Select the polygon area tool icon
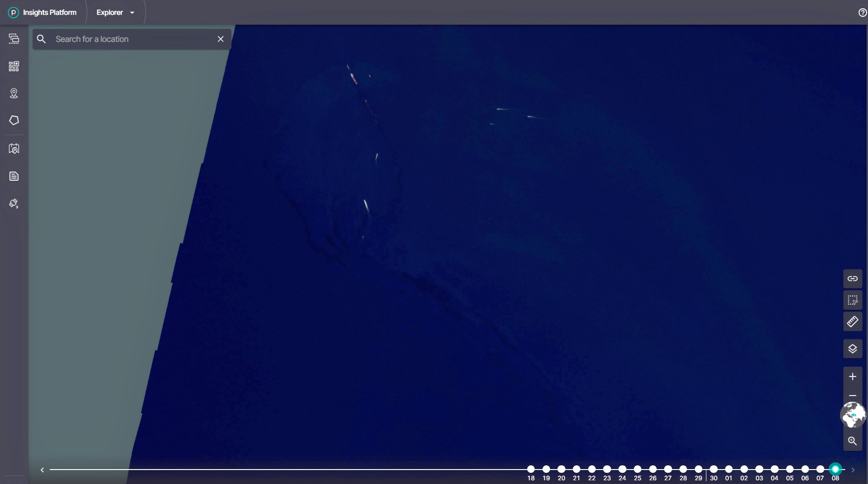This screenshot has width=868, height=484. pyautogui.click(x=14, y=120)
